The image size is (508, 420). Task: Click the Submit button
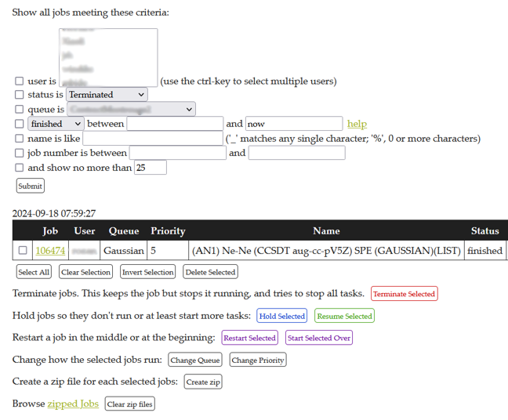coord(31,186)
